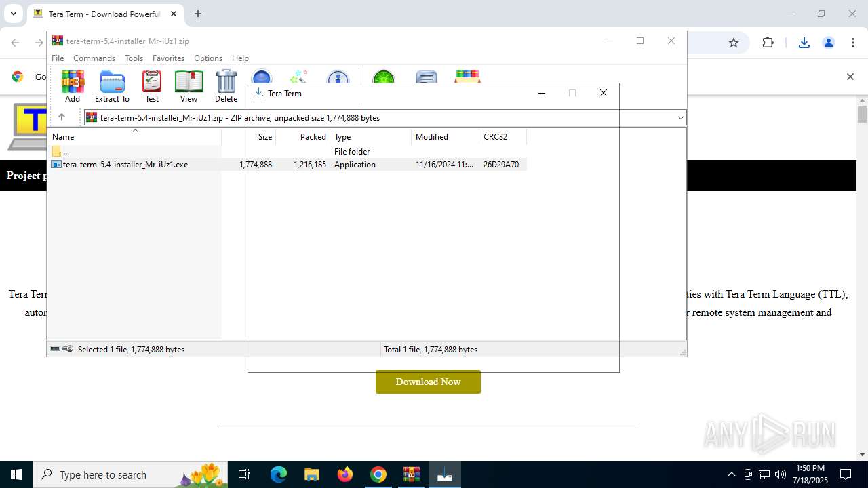The height and width of the screenshot is (488, 868).
Task: Open the volume control in system tray
Action: pos(781,474)
